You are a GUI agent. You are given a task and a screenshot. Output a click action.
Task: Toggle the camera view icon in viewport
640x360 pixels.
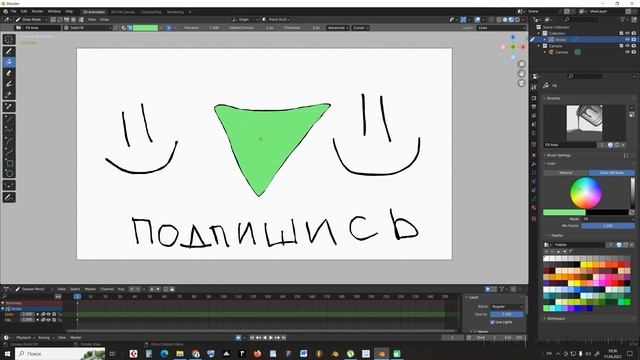[x=522, y=83]
